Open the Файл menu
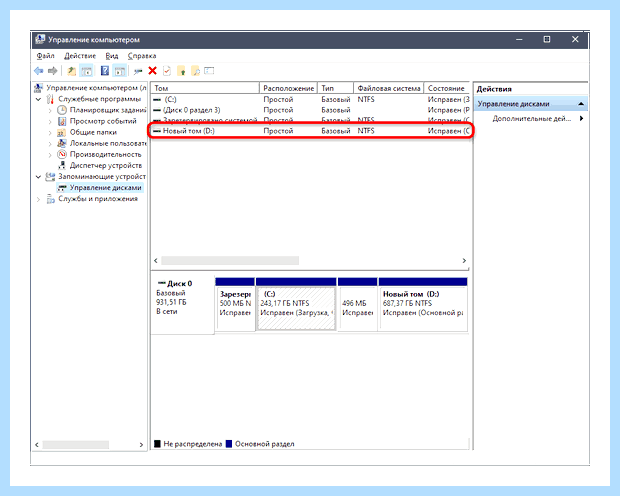620x496 pixels. click(45, 56)
